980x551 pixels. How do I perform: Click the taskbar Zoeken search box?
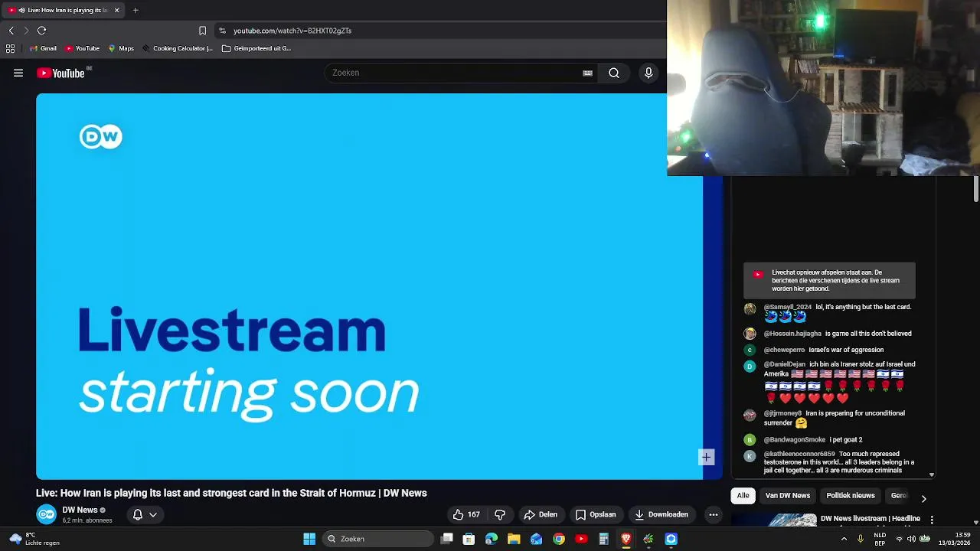point(377,539)
